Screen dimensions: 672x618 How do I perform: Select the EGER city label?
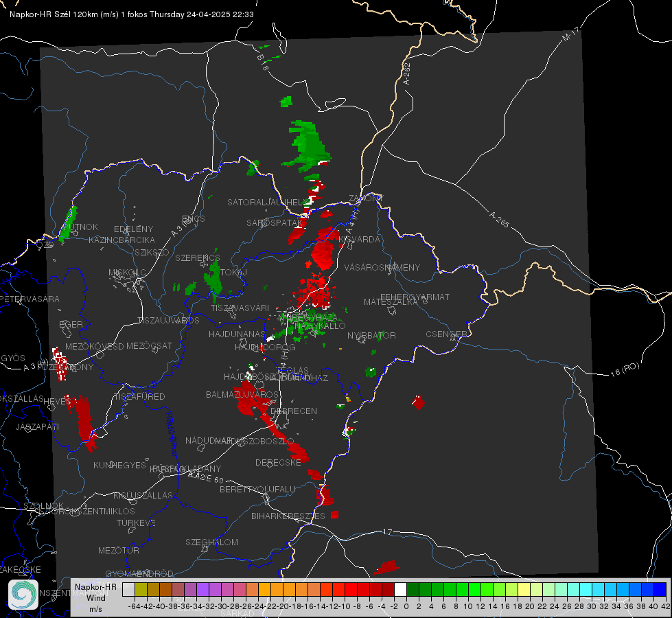[x=71, y=324]
